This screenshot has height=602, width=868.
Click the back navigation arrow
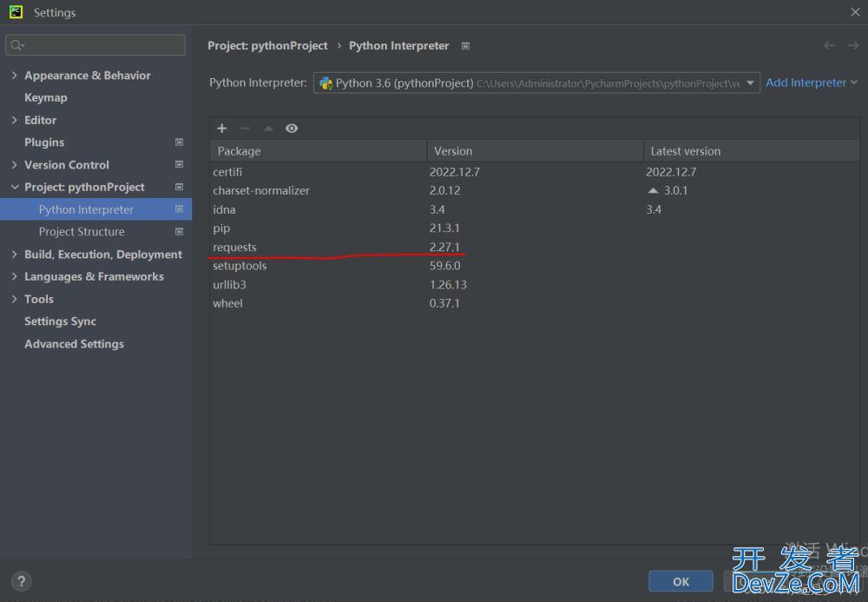tap(829, 45)
